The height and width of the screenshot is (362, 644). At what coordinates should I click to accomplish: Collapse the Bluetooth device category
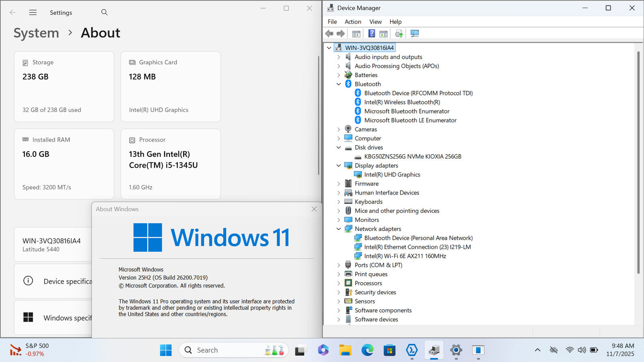339,84
